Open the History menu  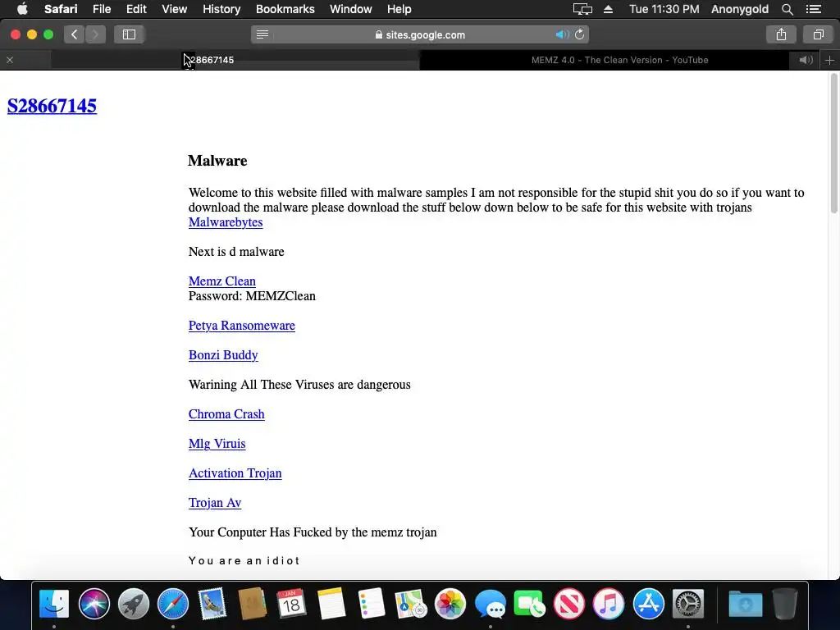click(221, 9)
